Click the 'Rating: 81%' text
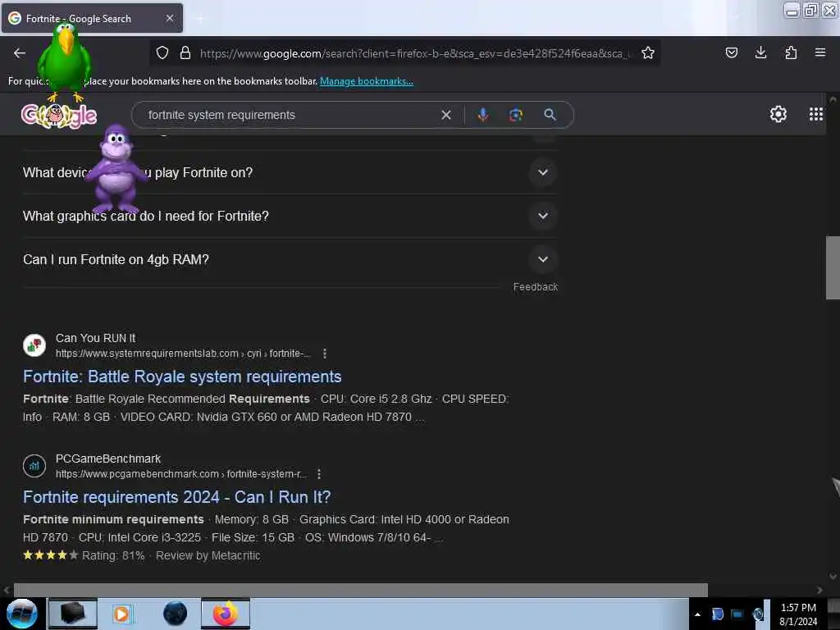This screenshot has height=630, width=840. tap(113, 556)
